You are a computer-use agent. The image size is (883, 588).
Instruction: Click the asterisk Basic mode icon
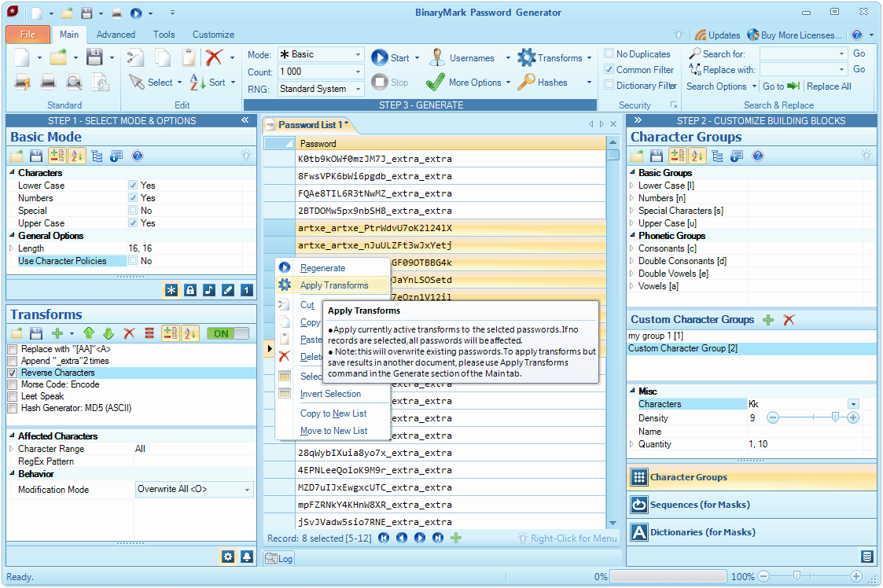pyautogui.click(x=171, y=290)
